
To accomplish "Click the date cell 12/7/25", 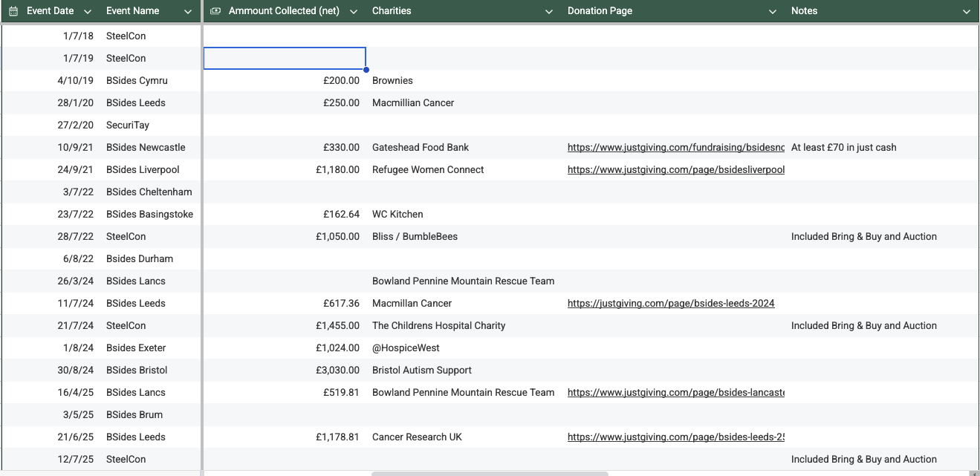I will [x=51, y=460].
